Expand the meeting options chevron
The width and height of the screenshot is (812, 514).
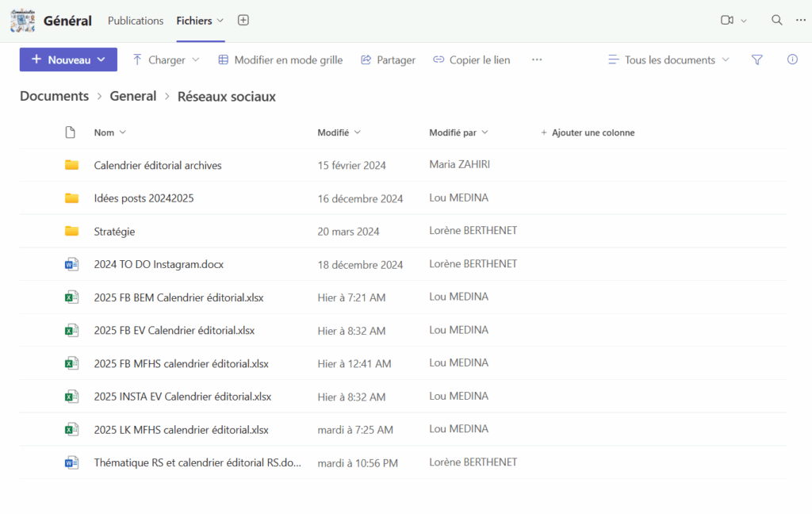tap(744, 21)
